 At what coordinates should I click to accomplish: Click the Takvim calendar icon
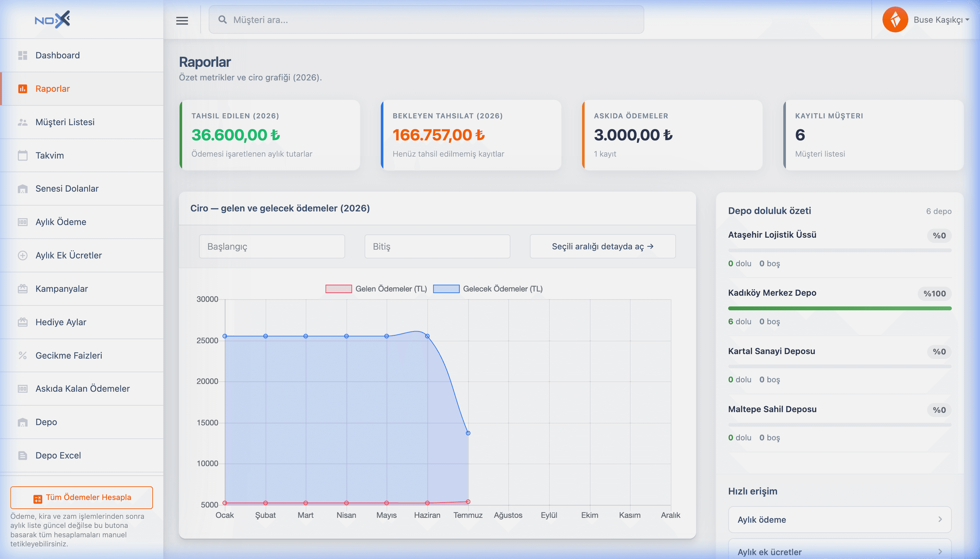click(x=23, y=155)
